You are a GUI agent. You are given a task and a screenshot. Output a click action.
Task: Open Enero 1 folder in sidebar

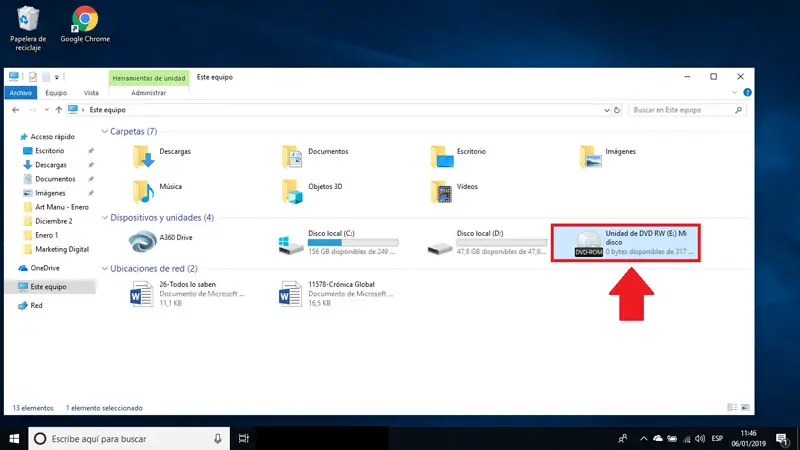coord(46,235)
